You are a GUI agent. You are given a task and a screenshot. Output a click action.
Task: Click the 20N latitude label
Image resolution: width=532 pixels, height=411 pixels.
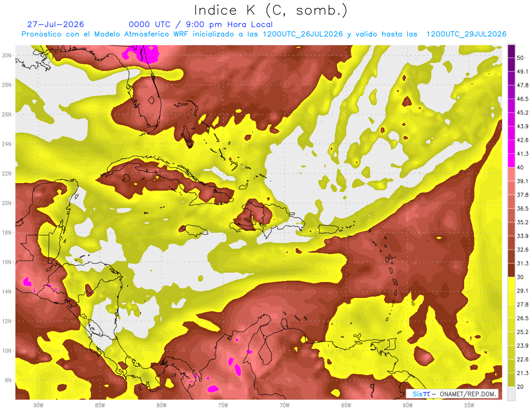coord(7,203)
